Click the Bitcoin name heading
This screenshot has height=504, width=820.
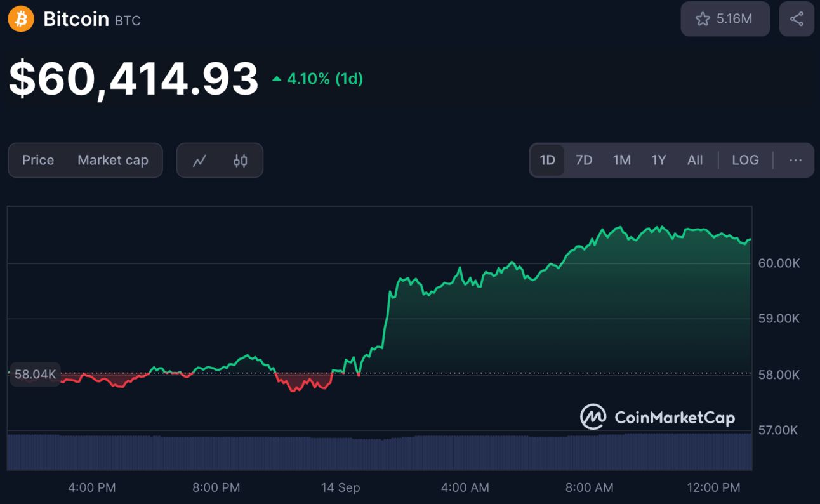coord(76,19)
